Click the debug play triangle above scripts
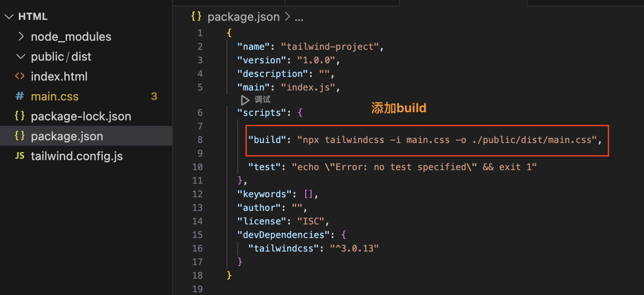 [245, 100]
